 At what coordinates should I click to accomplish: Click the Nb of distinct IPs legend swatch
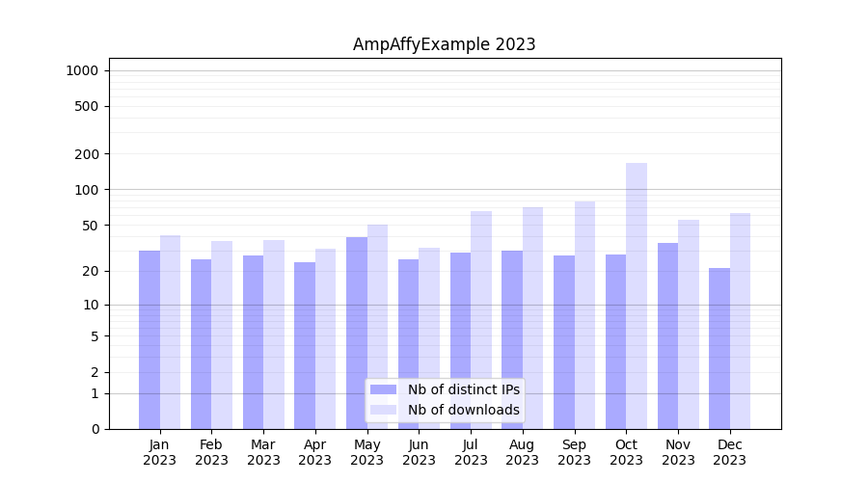383,389
